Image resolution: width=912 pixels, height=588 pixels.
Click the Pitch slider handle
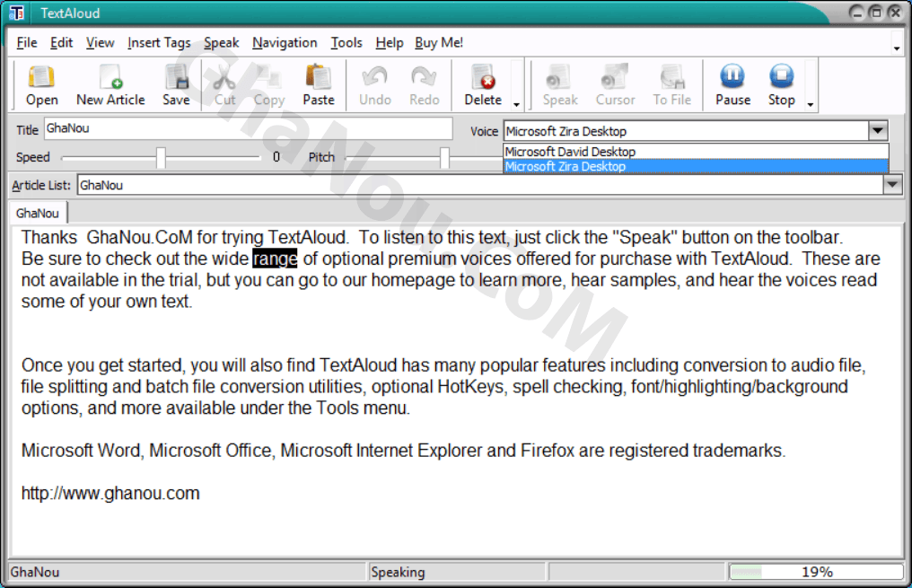tap(444, 157)
